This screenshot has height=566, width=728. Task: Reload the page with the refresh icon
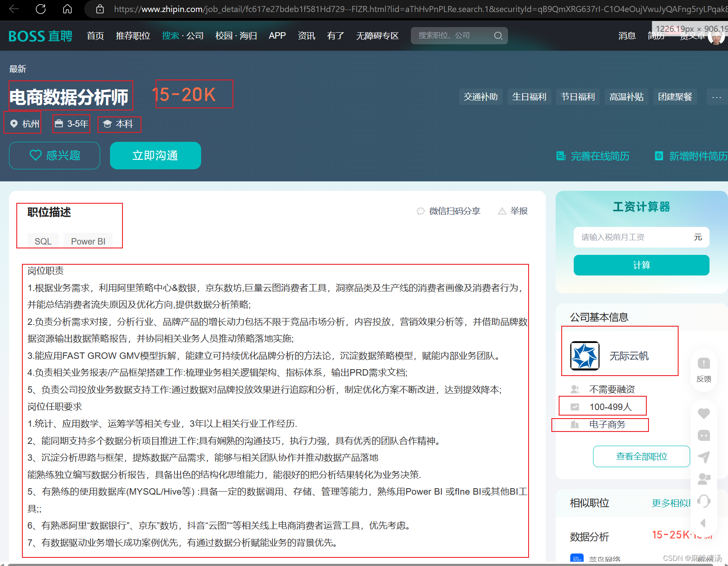coord(41,9)
